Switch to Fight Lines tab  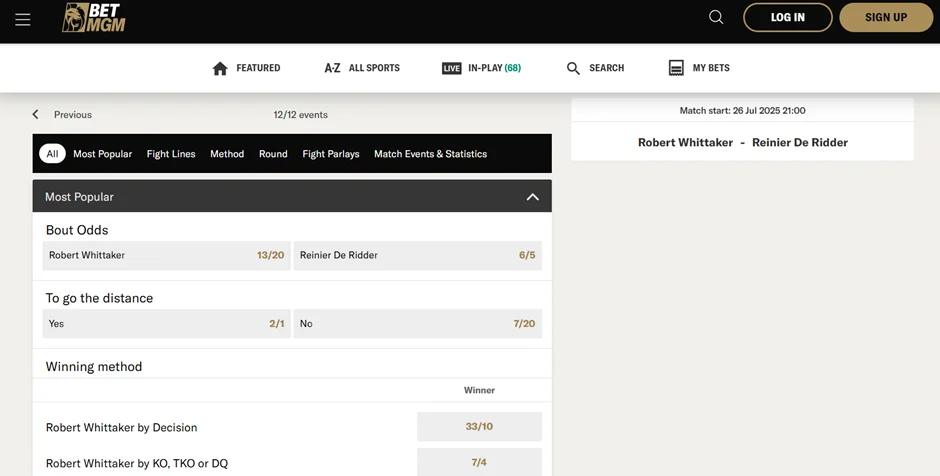click(171, 154)
